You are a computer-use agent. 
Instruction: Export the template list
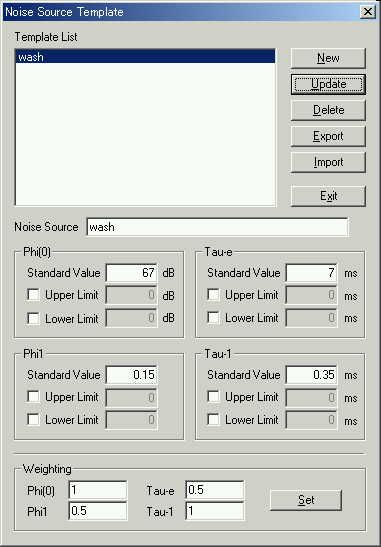tap(328, 136)
